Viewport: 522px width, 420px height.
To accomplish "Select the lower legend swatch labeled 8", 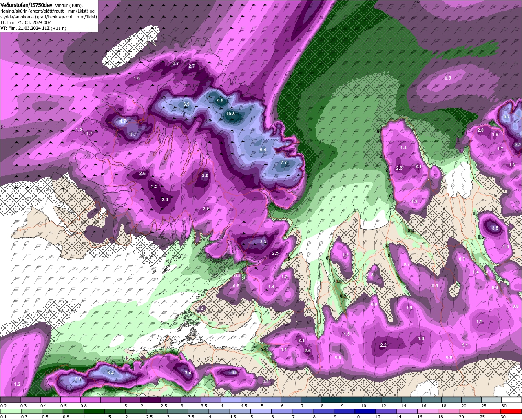I will tap(324, 411).
